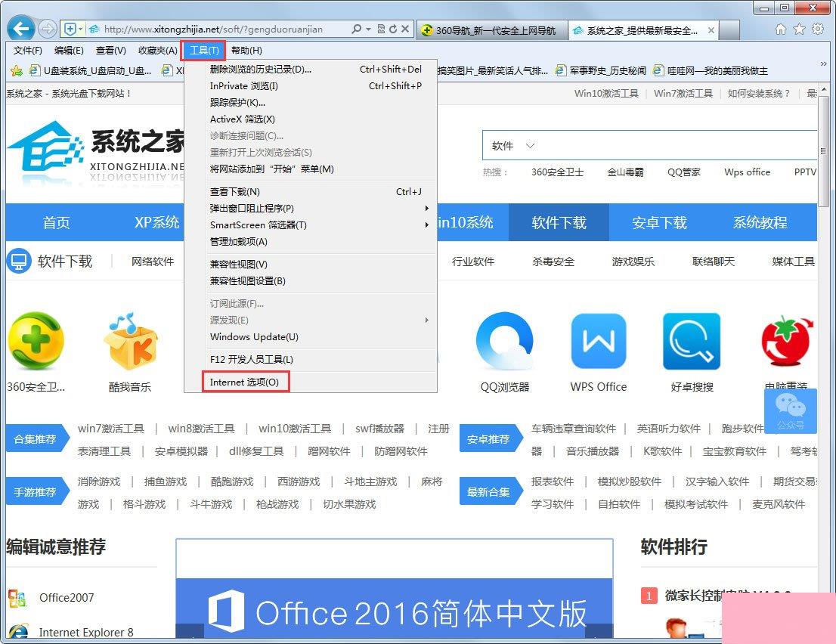Open Favorites star icon at top right
The width and height of the screenshot is (836, 644).
click(x=799, y=29)
